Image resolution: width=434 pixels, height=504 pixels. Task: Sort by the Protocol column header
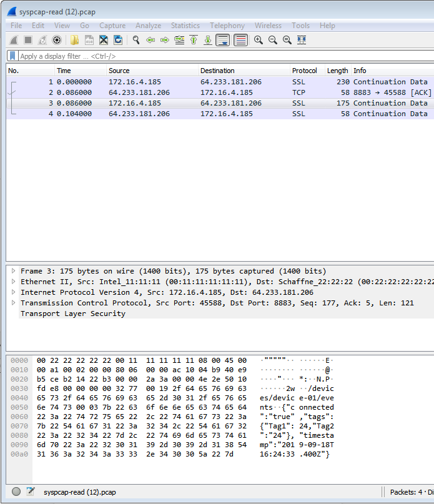click(307, 71)
